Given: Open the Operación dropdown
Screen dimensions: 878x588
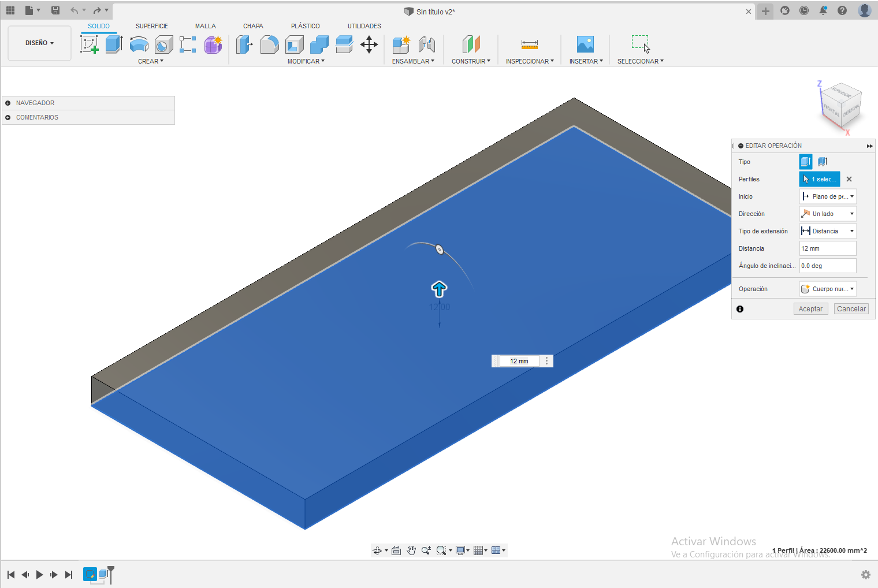Looking at the screenshot, I should (828, 289).
